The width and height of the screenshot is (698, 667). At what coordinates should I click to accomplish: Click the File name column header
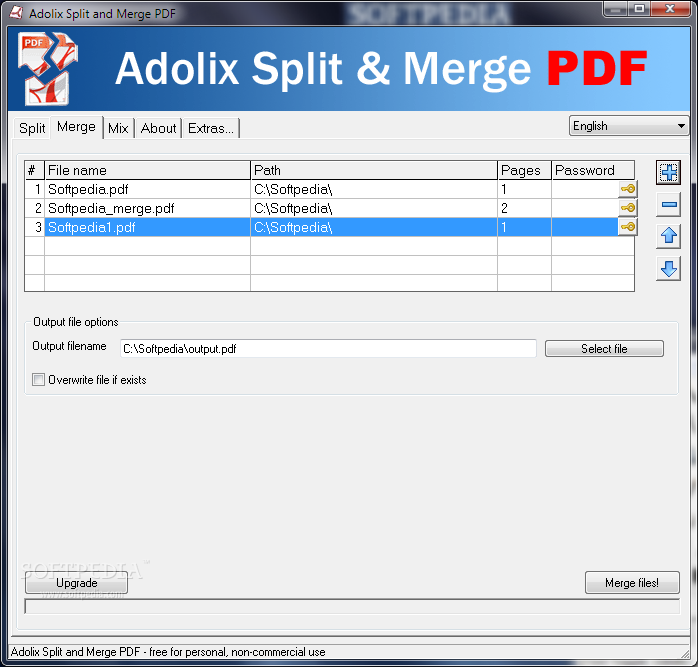(147, 170)
